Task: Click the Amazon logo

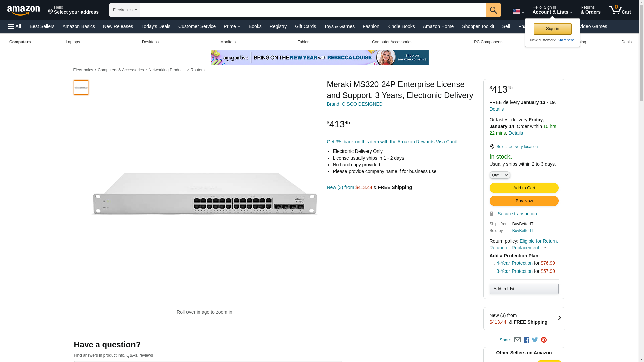Action: 23,10
